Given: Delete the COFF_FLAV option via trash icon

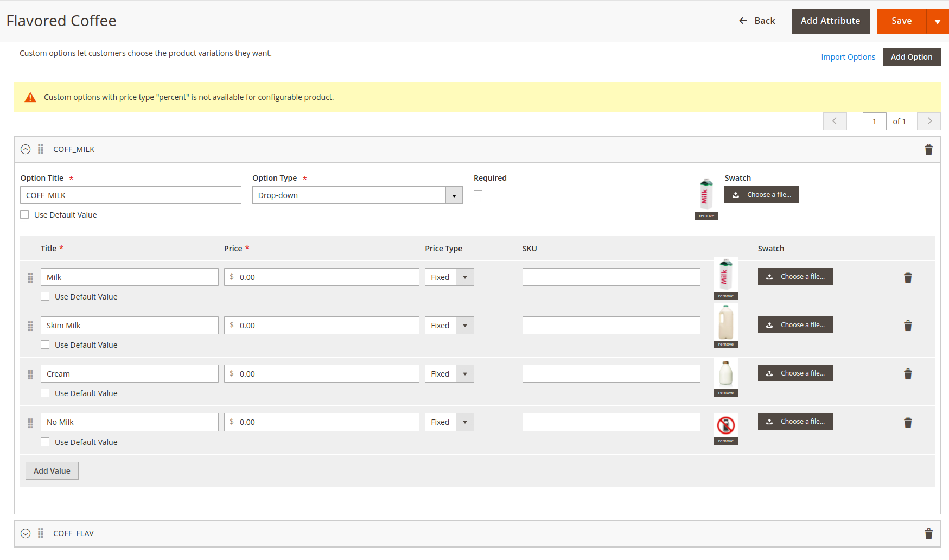Looking at the screenshot, I should [x=928, y=534].
